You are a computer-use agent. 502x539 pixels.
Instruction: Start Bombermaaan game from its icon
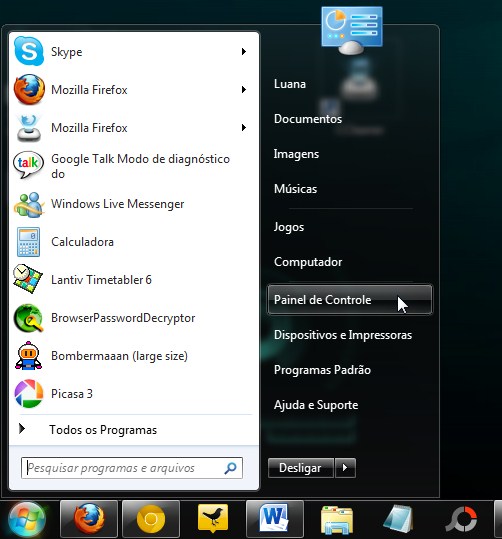[29, 355]
